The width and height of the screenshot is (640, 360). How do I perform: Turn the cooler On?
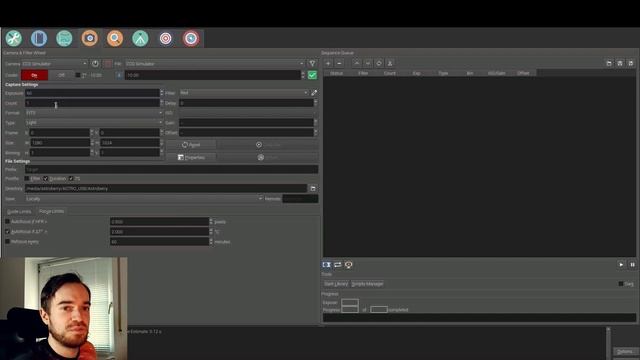point(34,75)
